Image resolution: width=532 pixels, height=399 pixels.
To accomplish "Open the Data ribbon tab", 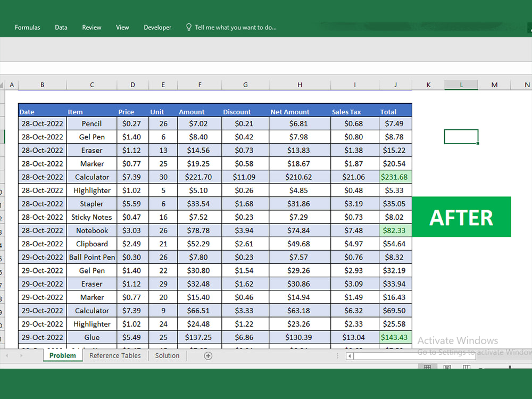I will point(61,28).
